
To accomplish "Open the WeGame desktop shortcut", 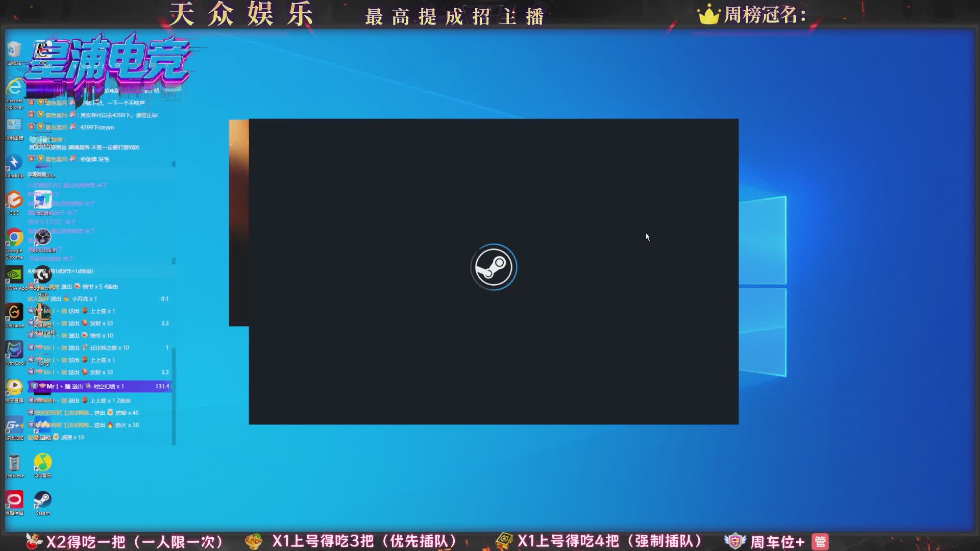I will [x=14, y=313].
